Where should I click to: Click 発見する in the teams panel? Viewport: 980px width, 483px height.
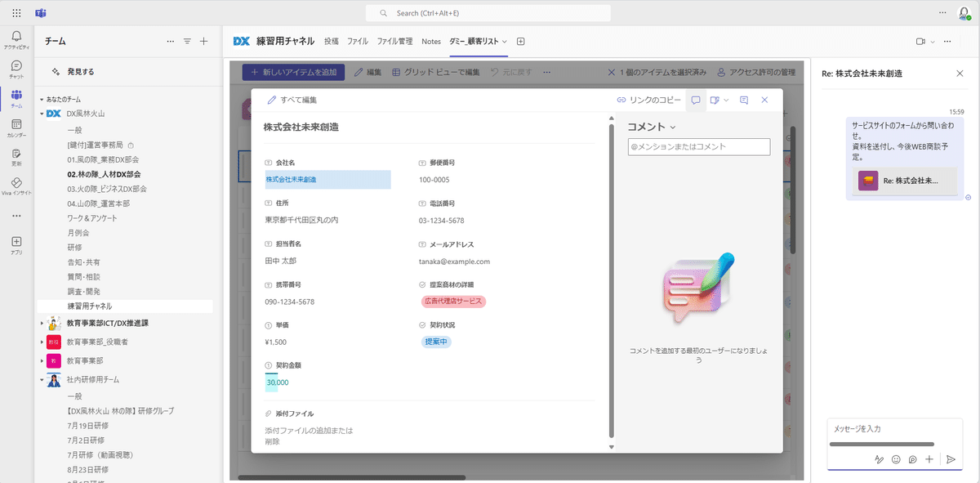point(81,72)
